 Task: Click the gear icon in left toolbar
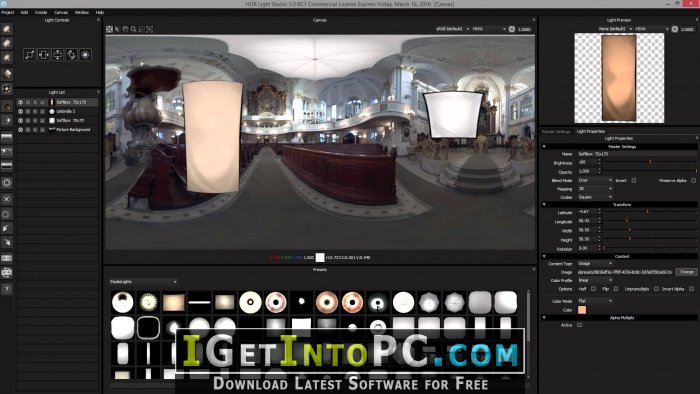pyautogui.click(x=7, y=182)
